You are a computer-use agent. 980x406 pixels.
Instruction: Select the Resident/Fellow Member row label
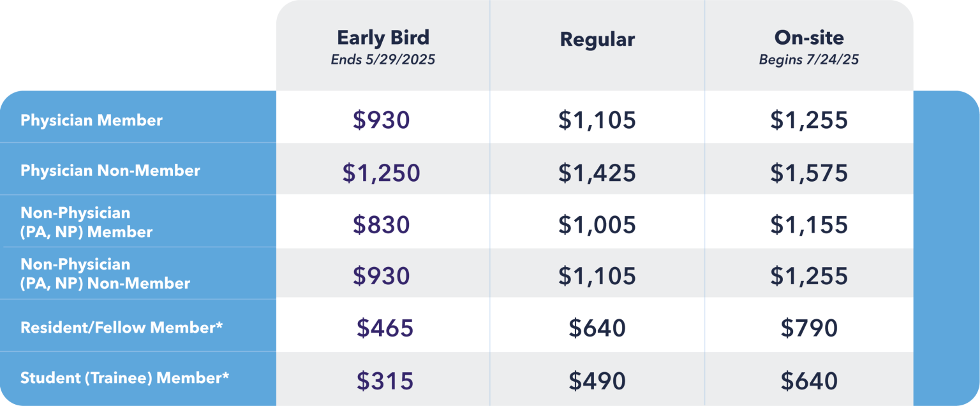[x=121, y=328]
